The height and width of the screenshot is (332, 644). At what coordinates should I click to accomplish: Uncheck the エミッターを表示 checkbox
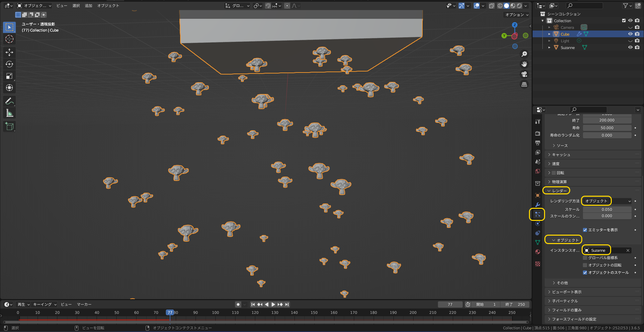585,230
